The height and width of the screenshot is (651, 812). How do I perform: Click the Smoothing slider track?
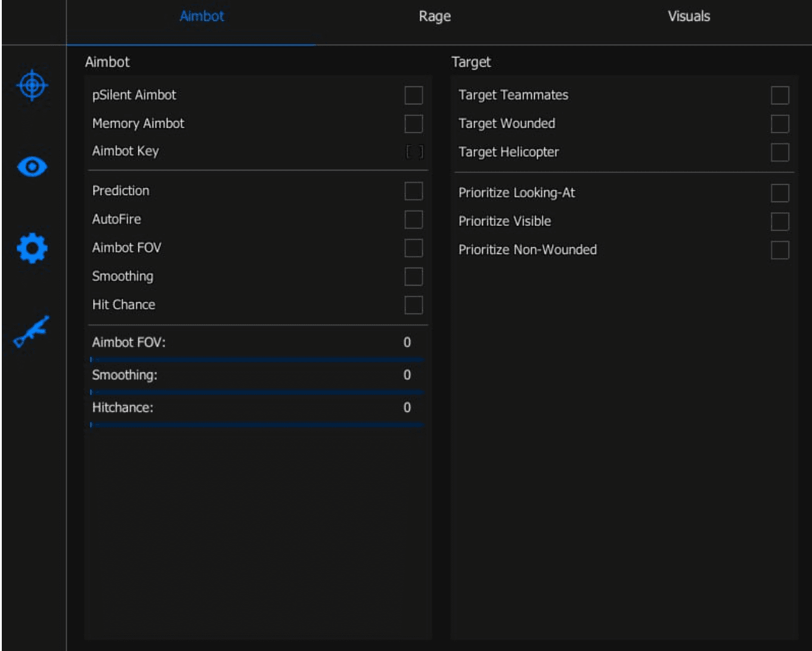256,392
